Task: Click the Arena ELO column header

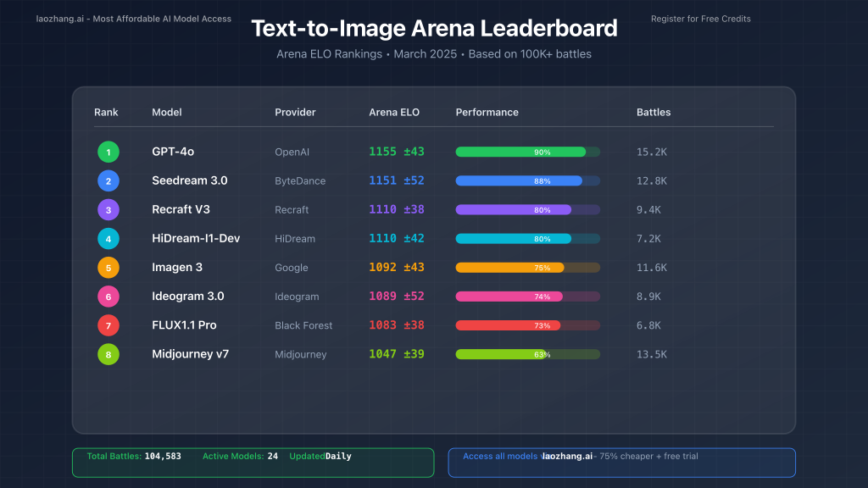Action: [x=394, y=113]
